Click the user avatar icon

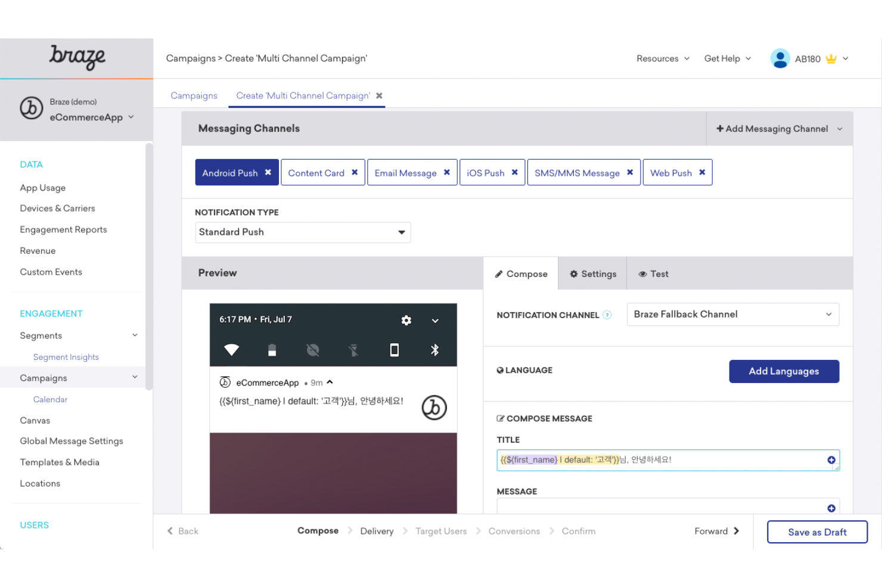point(780,58)
